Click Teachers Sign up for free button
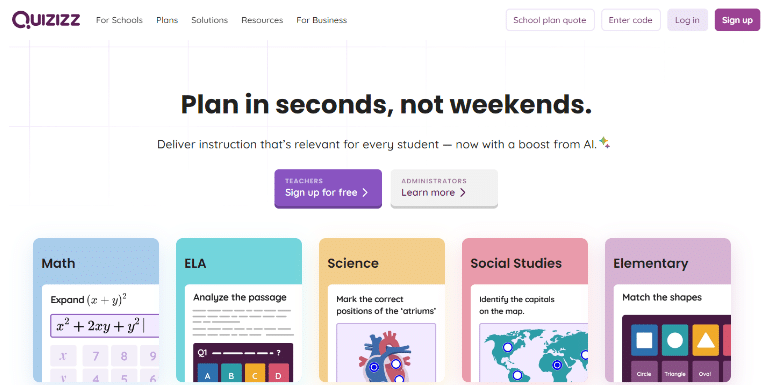 328,188
